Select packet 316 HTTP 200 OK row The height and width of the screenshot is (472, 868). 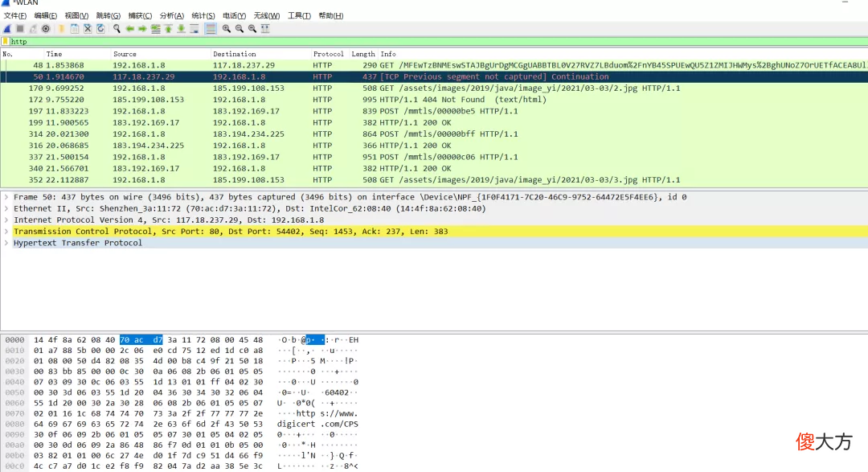pyautogui.click(x=434, y=146)
